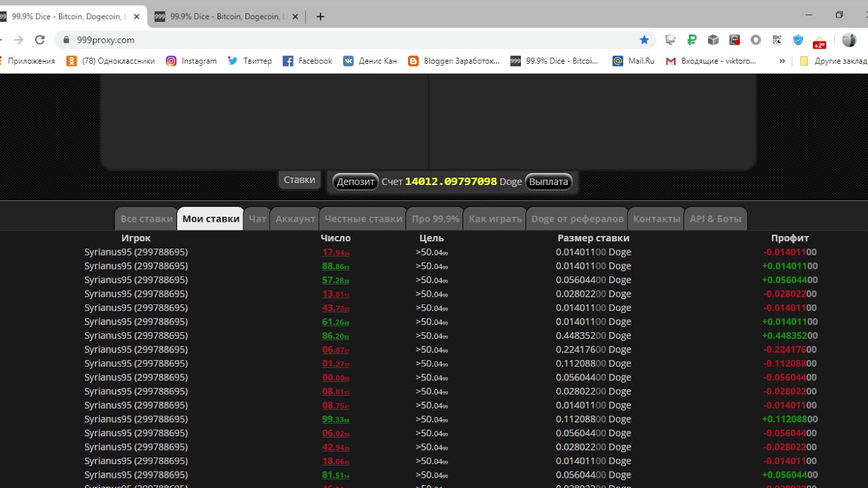This screenshot has width=868, height=488.
Task: Close the first 99.9% Dice tab
Action: click(136, 16)
